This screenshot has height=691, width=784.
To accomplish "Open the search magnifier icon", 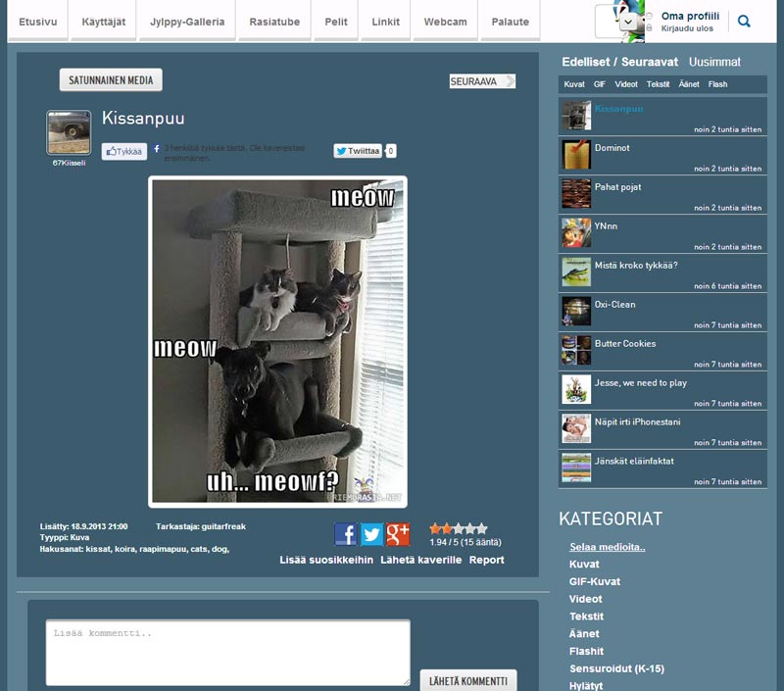I will 744,21.
